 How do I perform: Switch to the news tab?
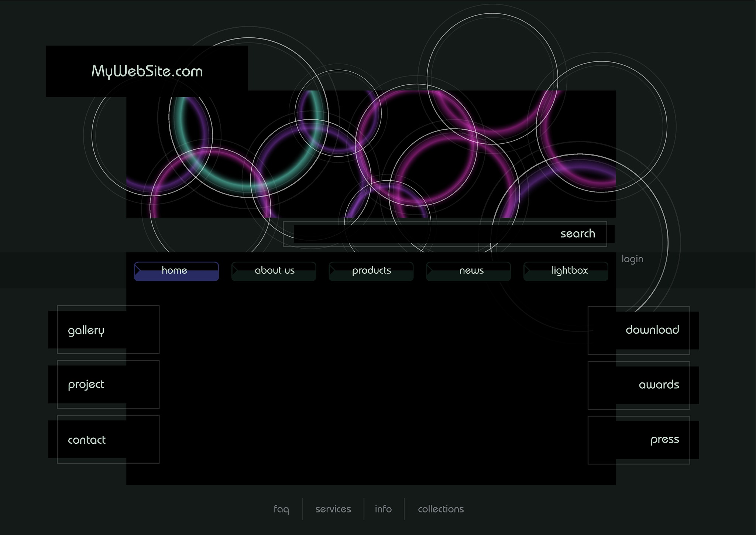click(x=468, y=271)
